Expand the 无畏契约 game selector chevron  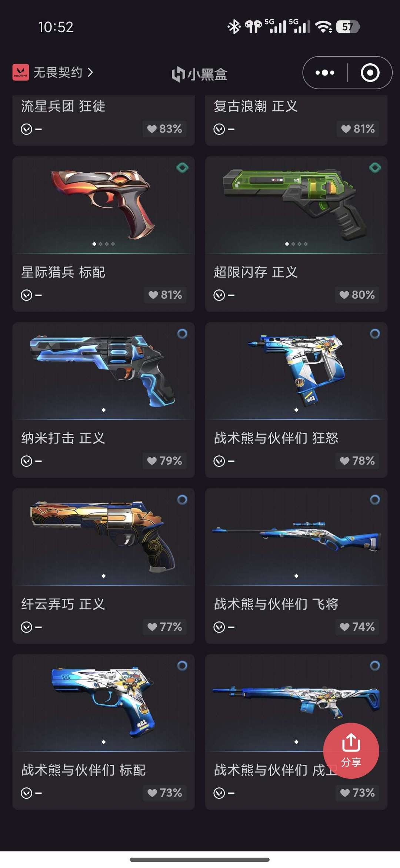[90, 72]
